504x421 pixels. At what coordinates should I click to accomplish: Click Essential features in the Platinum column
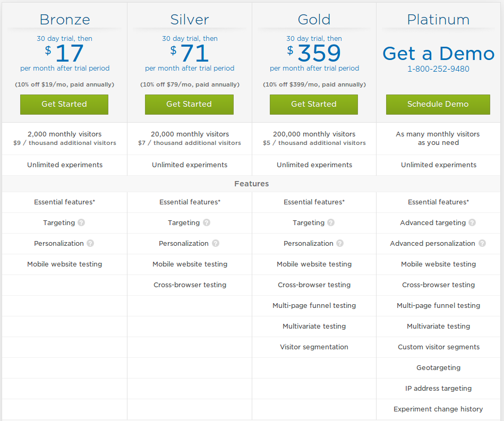point(439,202)
